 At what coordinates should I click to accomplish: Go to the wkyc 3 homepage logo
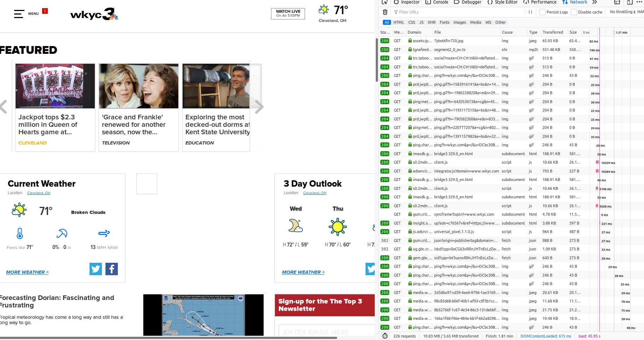[94, 14]
